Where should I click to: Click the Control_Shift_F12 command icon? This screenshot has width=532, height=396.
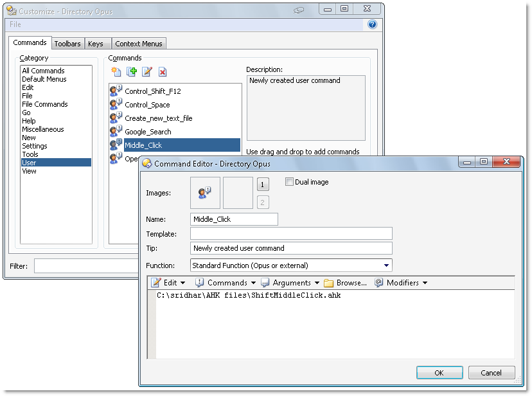(116, 91)
